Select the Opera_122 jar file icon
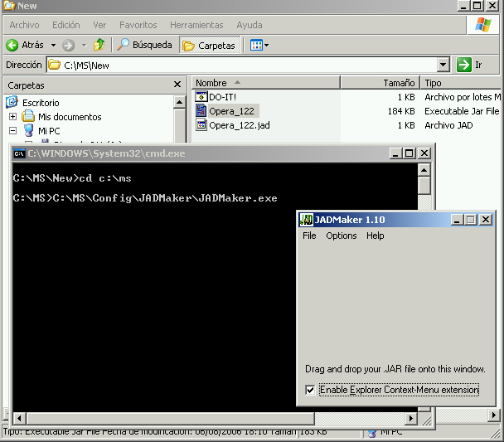 pyautogui.click(x=201, y=111)
